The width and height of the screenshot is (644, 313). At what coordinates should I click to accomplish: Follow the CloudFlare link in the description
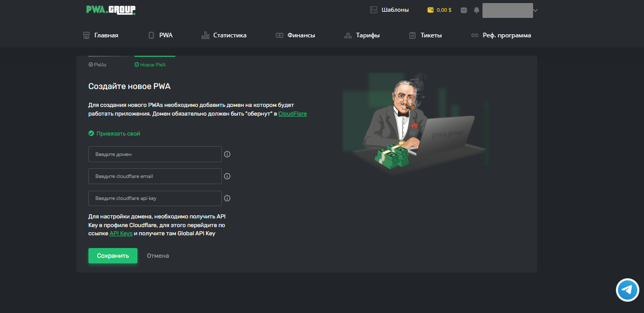click(292, 114)
